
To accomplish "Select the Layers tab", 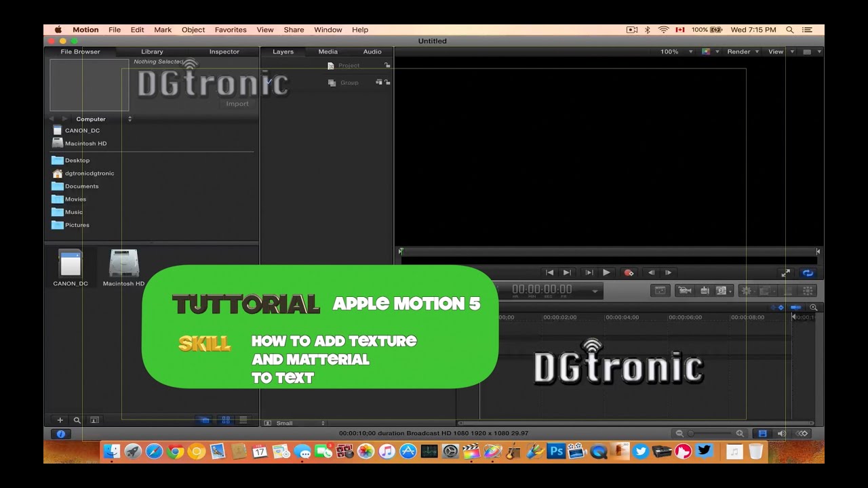I will tap(283, 52).
